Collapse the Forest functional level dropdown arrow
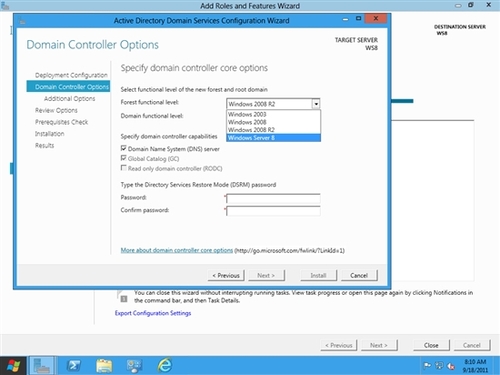500x375 pixels. click(316, 104)
